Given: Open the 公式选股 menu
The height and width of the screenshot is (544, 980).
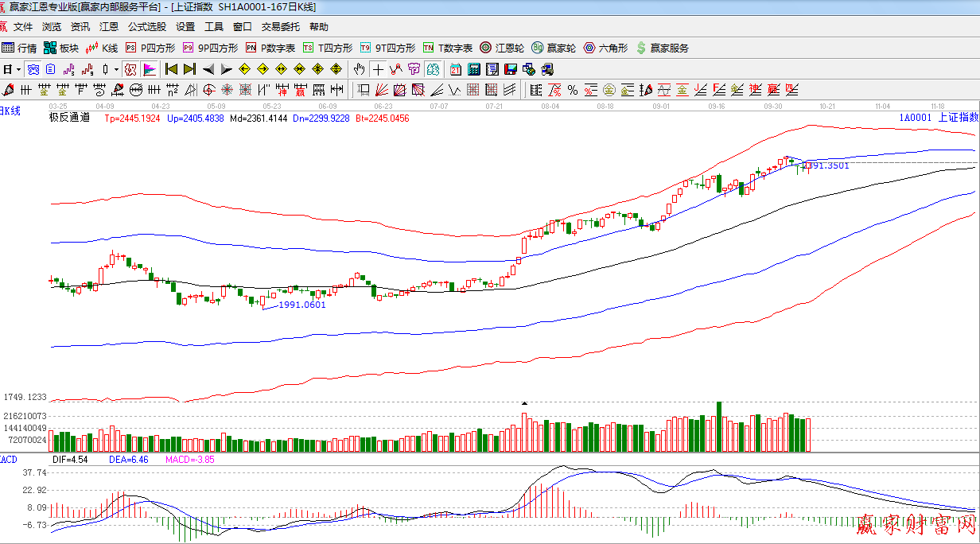Looking at the screenshot, I should click(147, 27).
